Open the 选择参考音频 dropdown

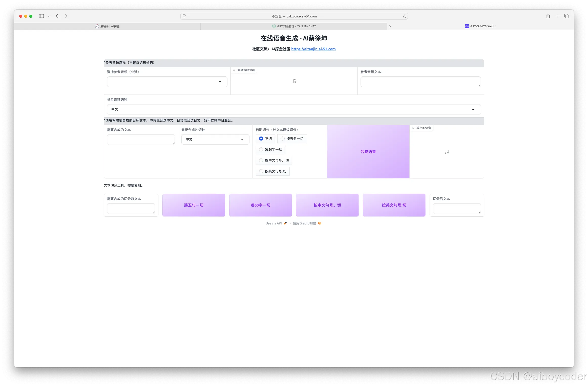167,82
